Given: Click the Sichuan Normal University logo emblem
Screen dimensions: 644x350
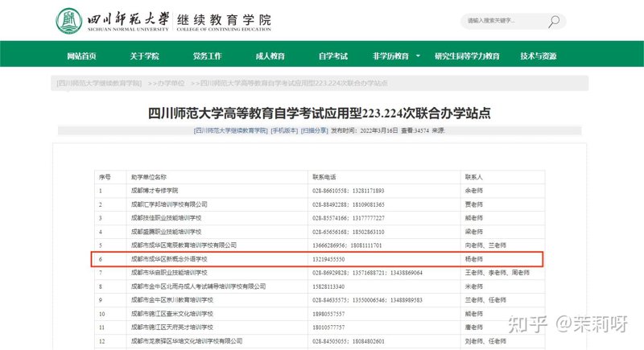Looking at the screenshot, I should (69, 20).
